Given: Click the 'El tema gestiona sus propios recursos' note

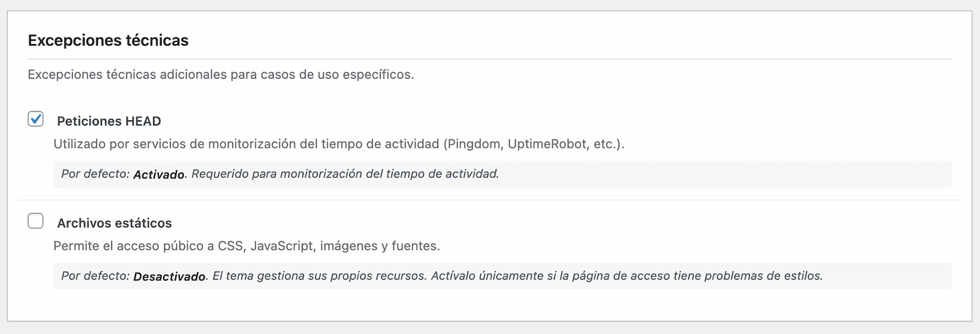Looking at the screenshot, I should [517, 276].
